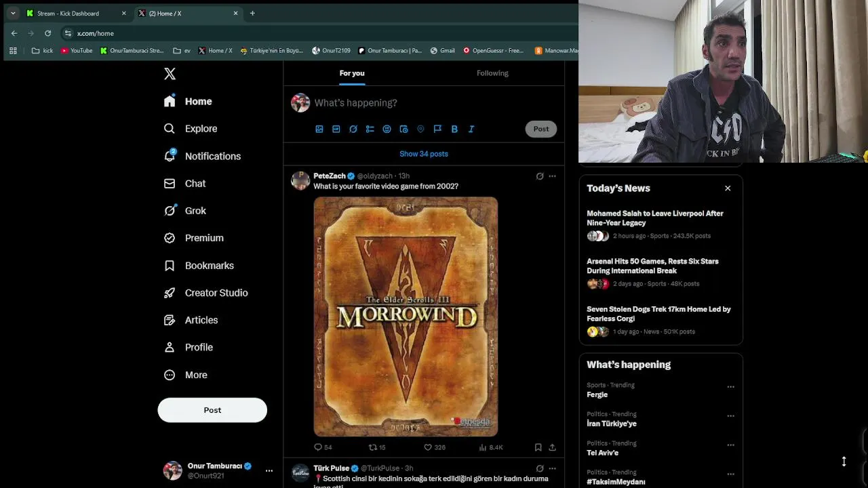
Task: Add media image to the new post
Action: pyautogui.click(x=319, y=129)
